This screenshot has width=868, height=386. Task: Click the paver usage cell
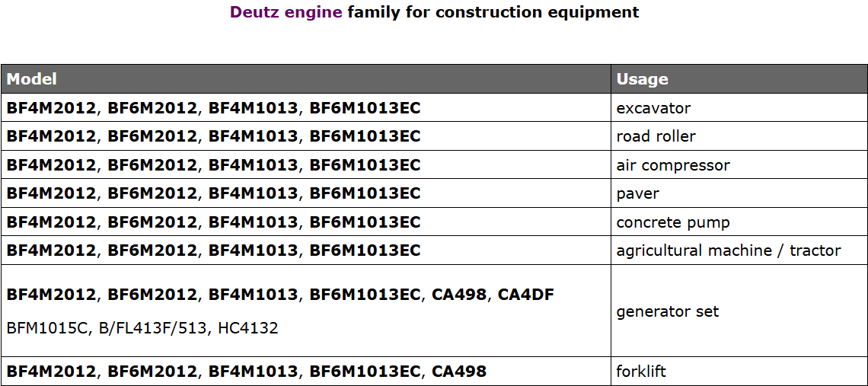[x=739, y=193]
